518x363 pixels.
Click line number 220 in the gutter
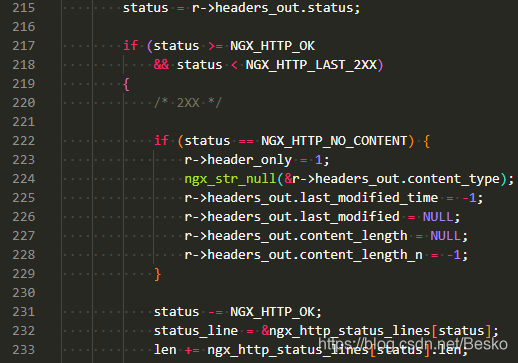click(23, 103)
